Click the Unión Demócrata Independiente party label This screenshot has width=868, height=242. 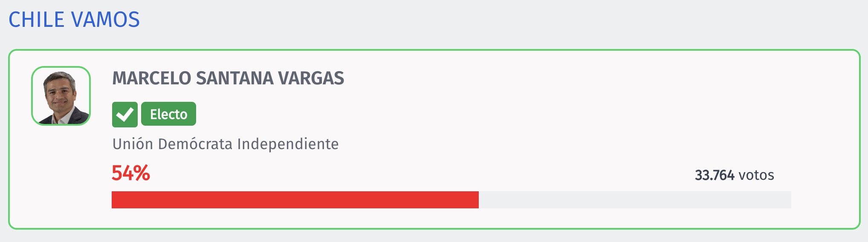point(226,144)
